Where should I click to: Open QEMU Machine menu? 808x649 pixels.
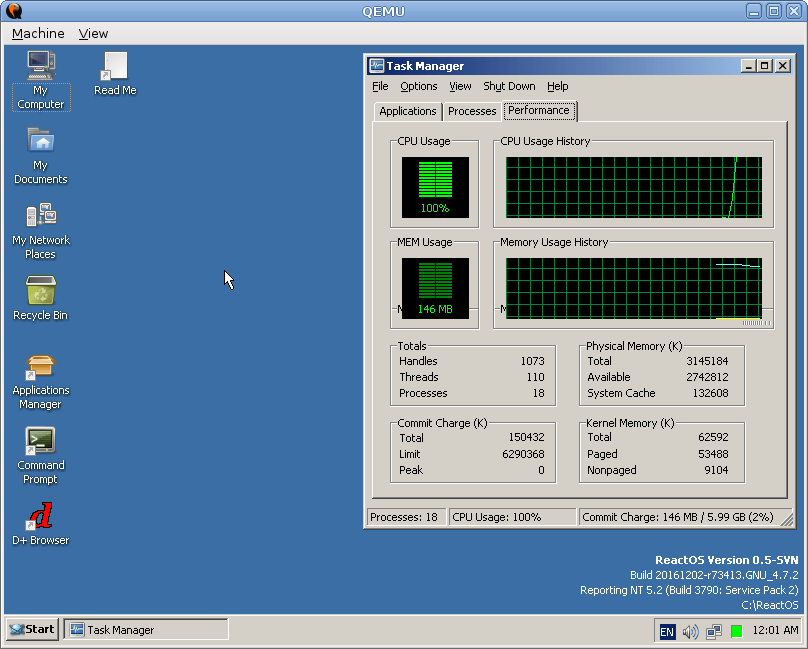click(38, 34)
